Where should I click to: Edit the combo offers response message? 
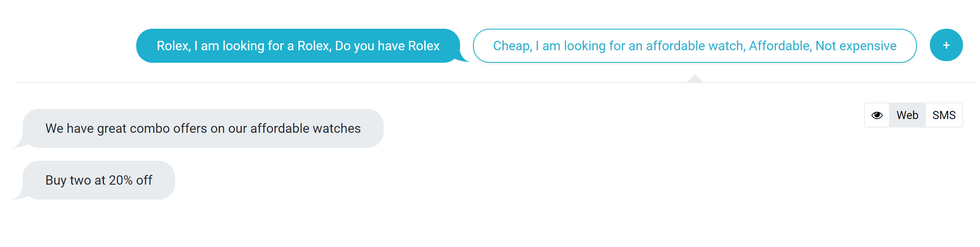coord(203,128)
